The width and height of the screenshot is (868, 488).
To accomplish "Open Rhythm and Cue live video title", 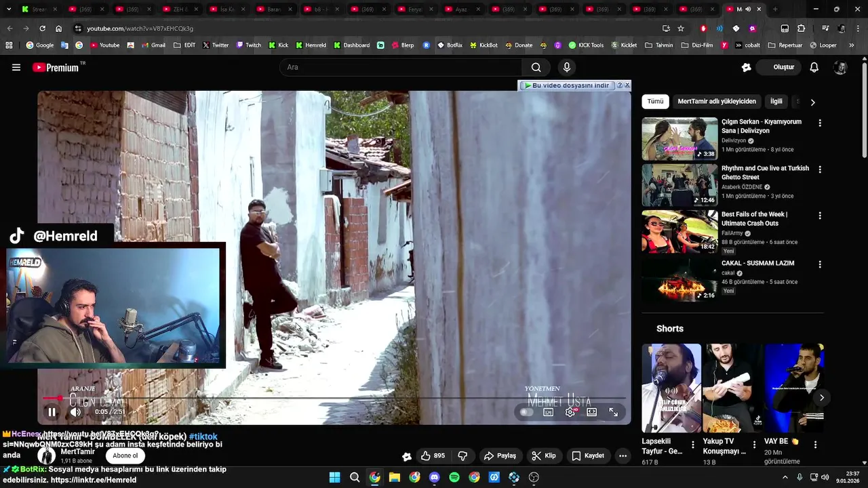I will point(765,173).
